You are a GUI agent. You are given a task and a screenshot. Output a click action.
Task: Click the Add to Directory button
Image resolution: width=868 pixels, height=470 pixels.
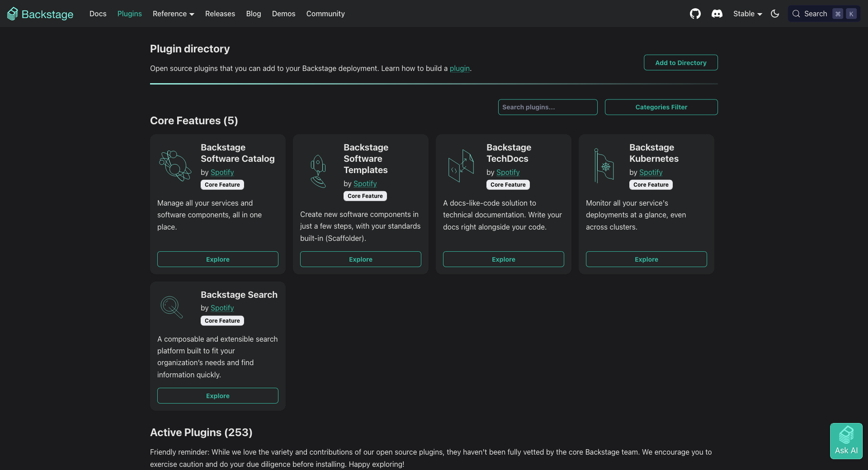pos(681,62)
